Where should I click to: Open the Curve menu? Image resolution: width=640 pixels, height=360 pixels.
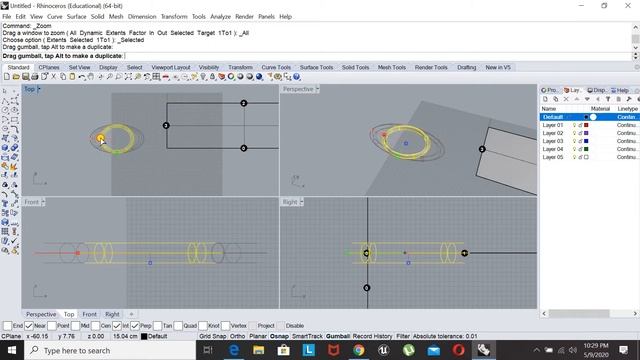[x=54, y=16]
